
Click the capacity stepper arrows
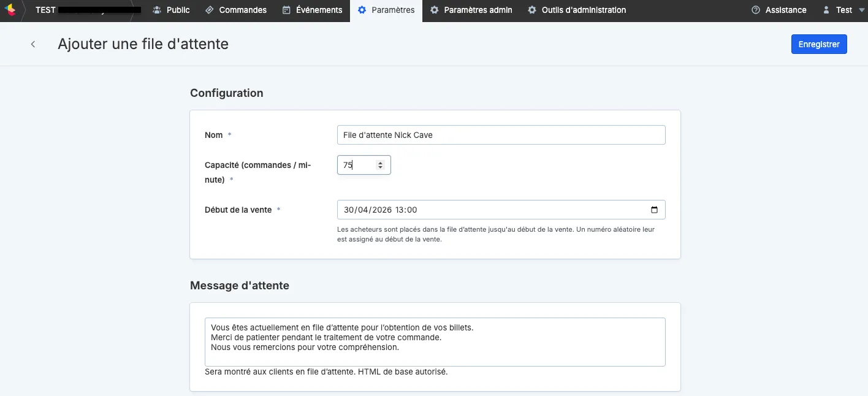pyautogui.click(x=380, y=165)
